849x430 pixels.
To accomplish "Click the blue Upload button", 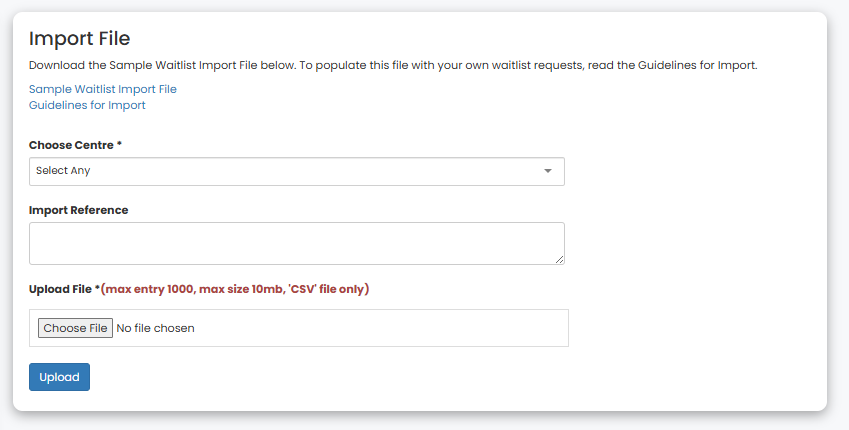I will pos(59,377).
